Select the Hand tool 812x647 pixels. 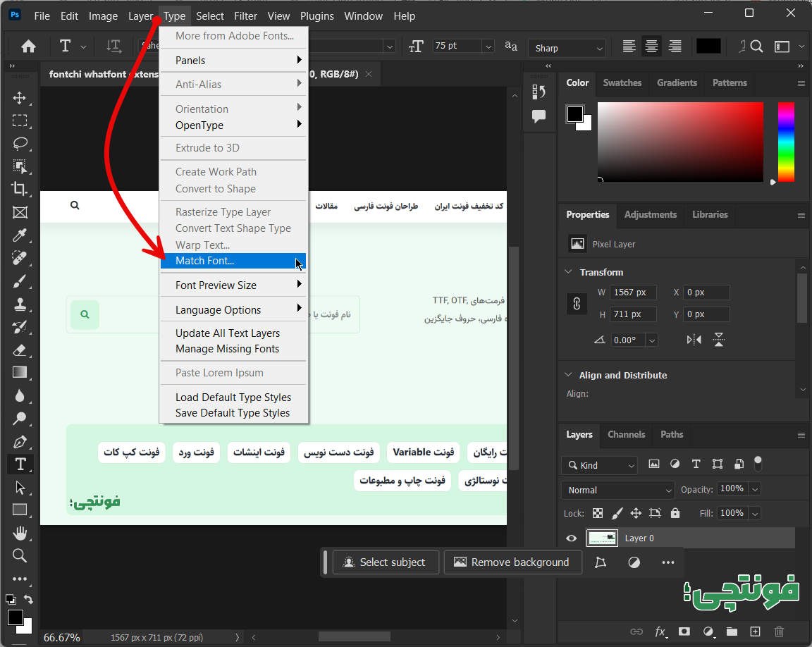(x=20, y=533)
